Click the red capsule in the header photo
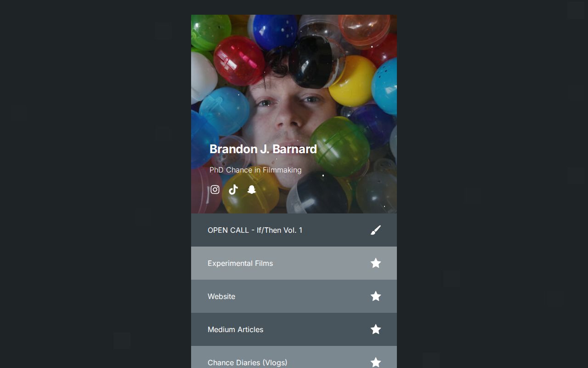588x368 pixels. pyautogui.click(x=239, y=60)
